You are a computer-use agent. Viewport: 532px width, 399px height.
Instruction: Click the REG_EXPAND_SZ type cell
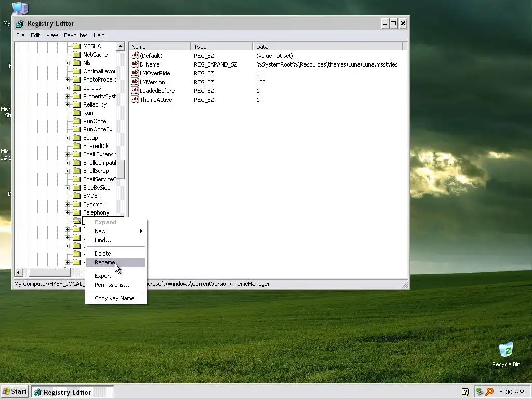tap(216, 64)
